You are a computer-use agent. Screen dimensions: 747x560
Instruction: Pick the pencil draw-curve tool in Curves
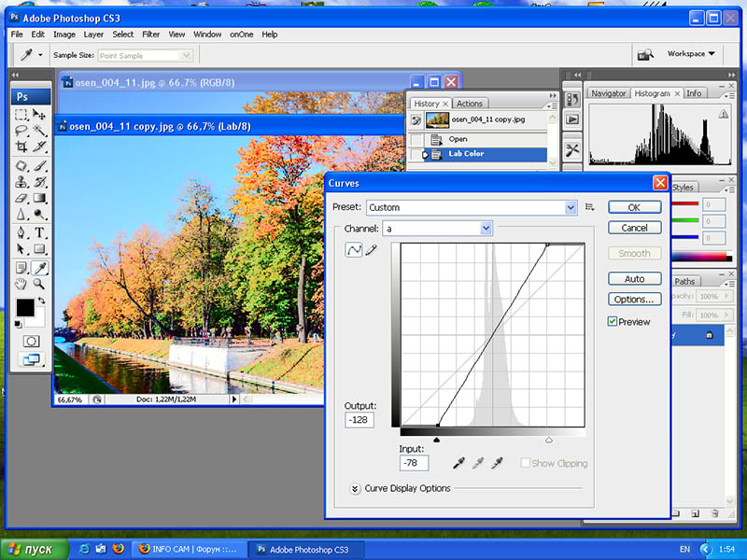point(371,249)
